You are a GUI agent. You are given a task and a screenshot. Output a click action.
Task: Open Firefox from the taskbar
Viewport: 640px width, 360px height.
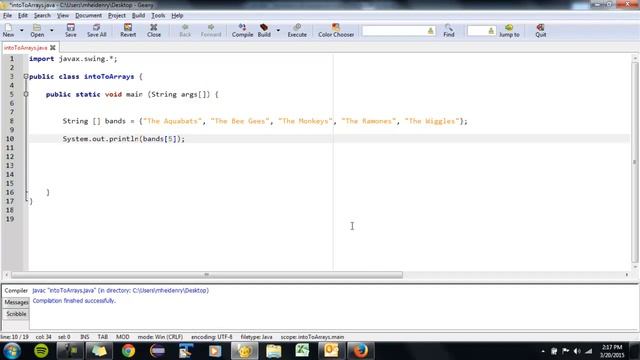click(360, 351)
